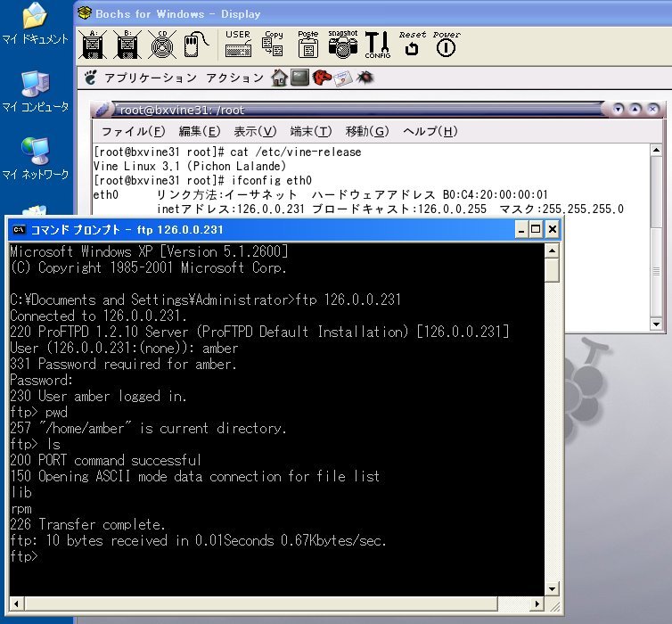
Task: Open ファイル(F) menu in terminal window
Action: tap(134, 131)
